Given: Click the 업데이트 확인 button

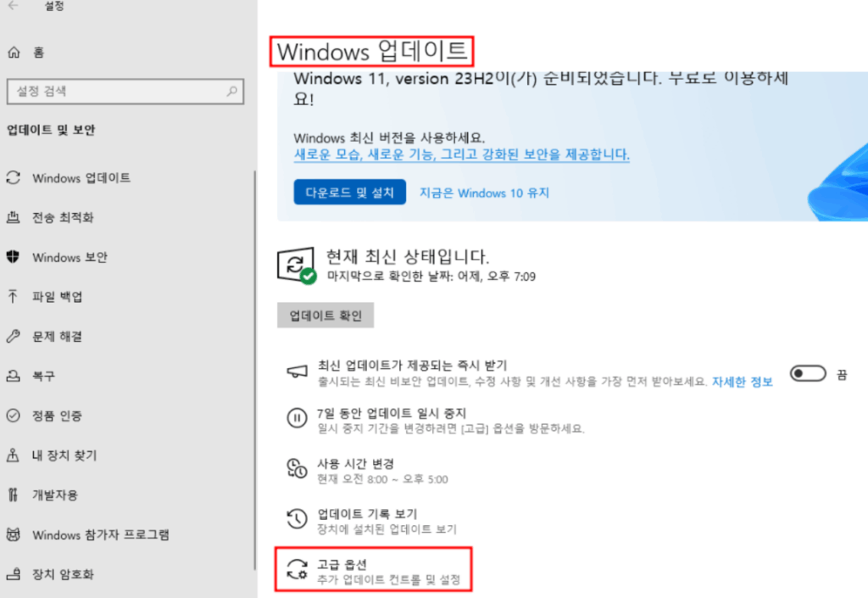Looking at the screenshot, I should coord(325,316).
